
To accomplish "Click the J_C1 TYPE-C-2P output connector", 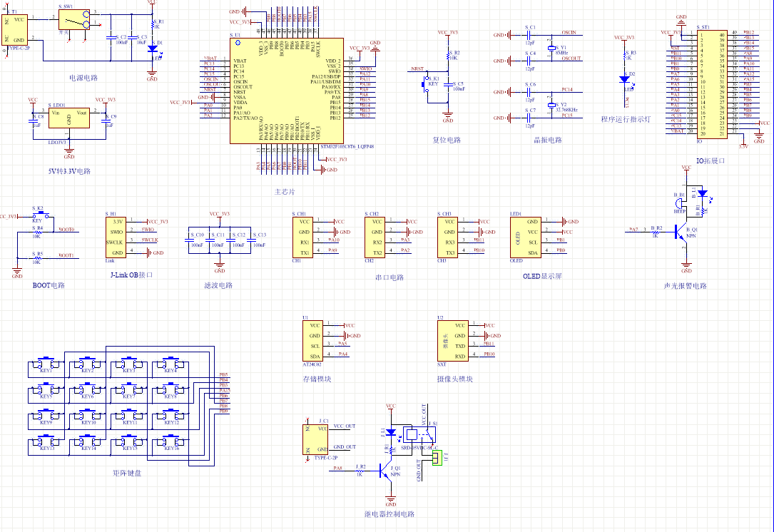I will coord(315,439).
